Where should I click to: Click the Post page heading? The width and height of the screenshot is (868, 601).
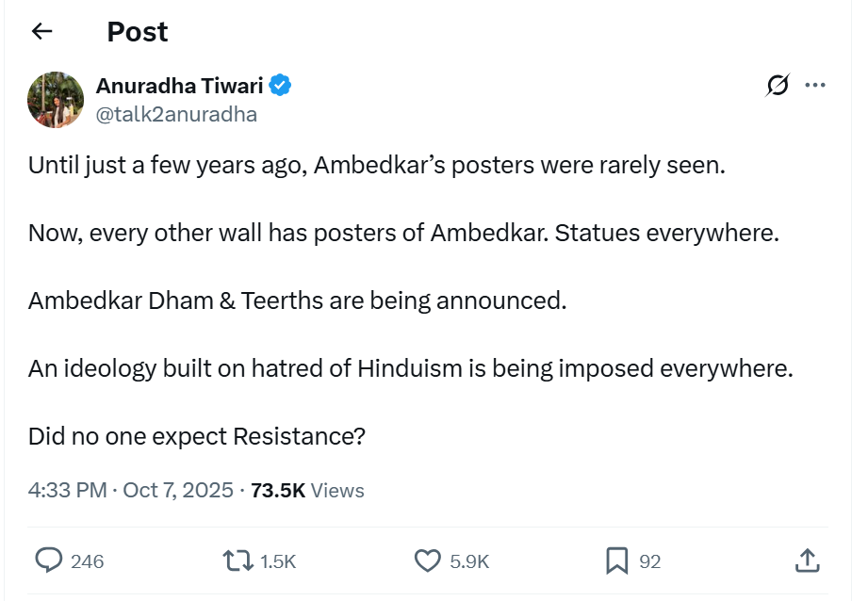pyautogui.click(x=138, y=32)
